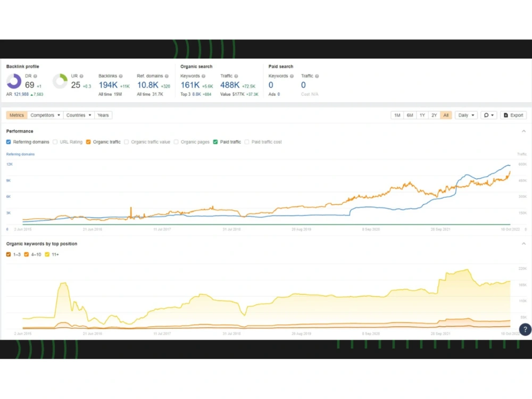The width and height of the screenshot is (532, 399).
Task: Open the 161K organic keywords link
Action: click(x=190, y=85)
